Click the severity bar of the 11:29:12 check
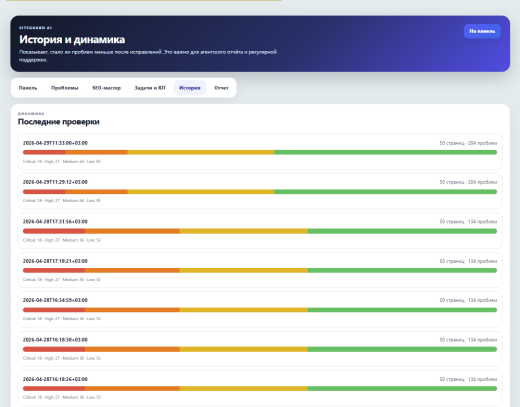The width and height of the screenshot is (520, 407). pyautogui.click(x=260, y=192)
